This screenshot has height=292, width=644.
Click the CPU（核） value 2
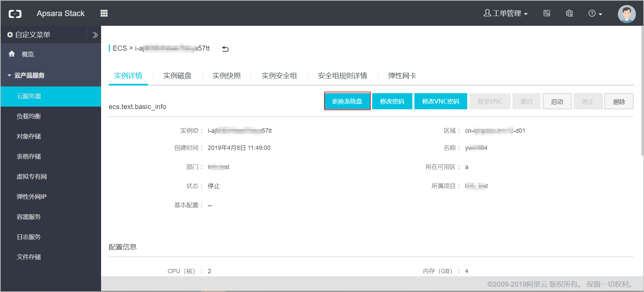(209, 271)
